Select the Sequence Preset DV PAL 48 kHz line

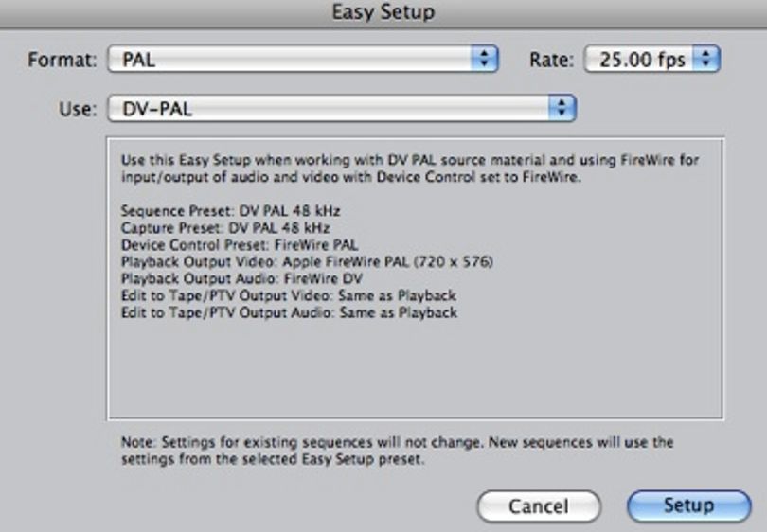[x=230, y=211]
